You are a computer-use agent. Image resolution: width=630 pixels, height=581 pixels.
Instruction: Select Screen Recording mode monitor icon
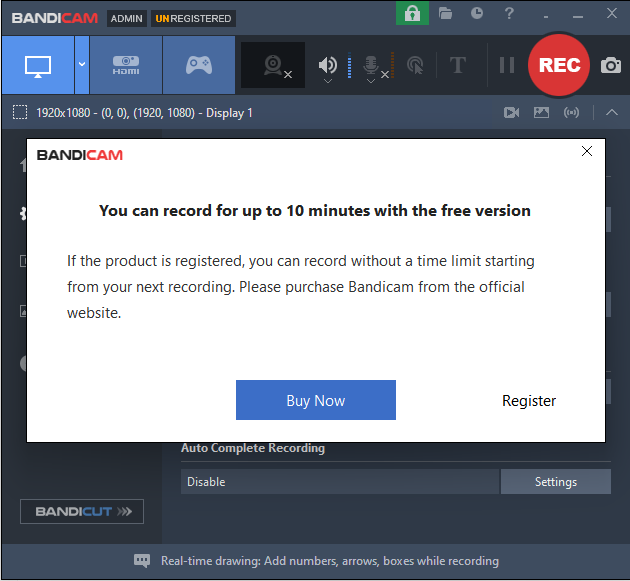[x=38, y=65]
